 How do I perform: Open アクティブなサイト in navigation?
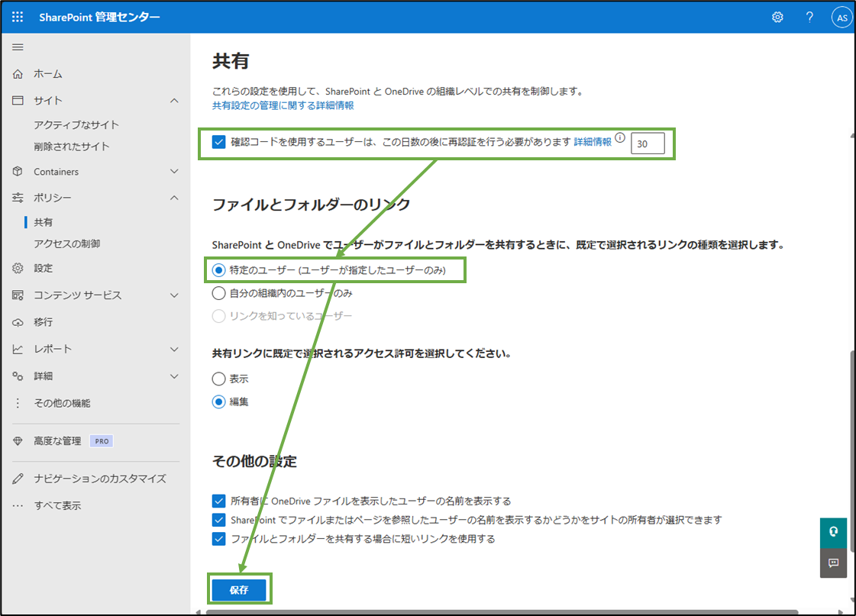point(76,124)
